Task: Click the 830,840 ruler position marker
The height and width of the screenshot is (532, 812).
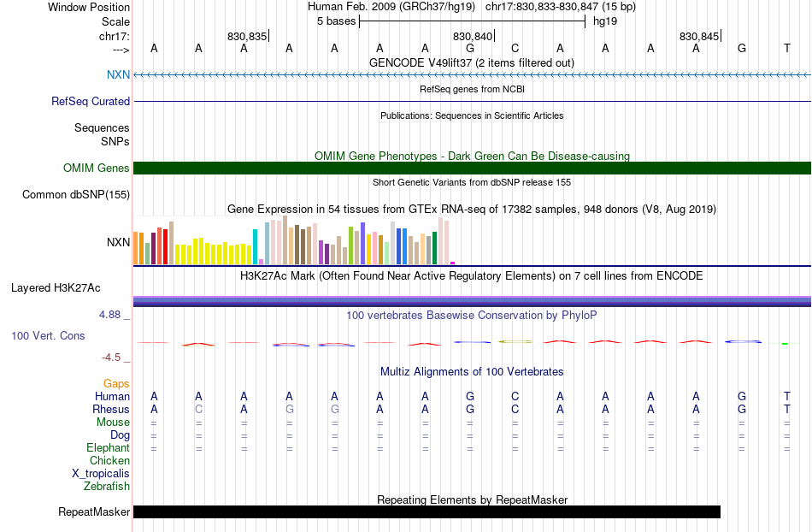Action: point(473,36)
